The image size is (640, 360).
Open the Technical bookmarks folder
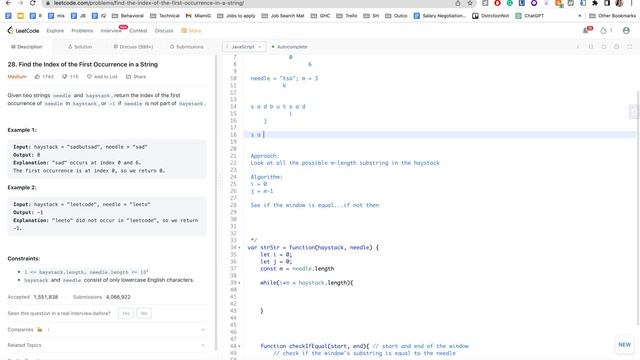pyautogui.click(x=165, y=16)
